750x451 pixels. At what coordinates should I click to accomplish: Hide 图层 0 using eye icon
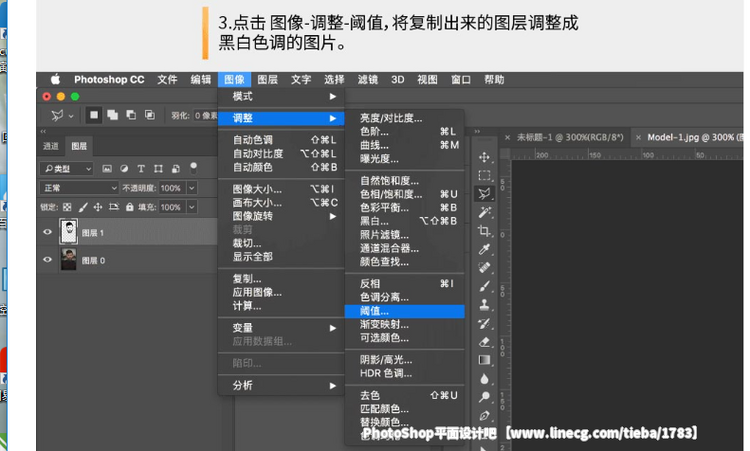pos(47,260)
